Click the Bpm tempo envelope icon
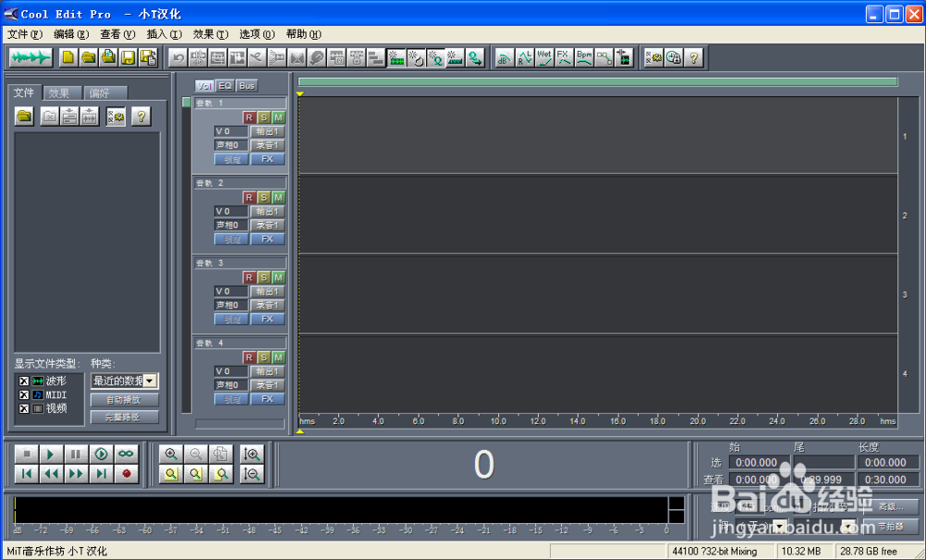The width and height of the screenshot is (926, 560). tap(584, 57)
